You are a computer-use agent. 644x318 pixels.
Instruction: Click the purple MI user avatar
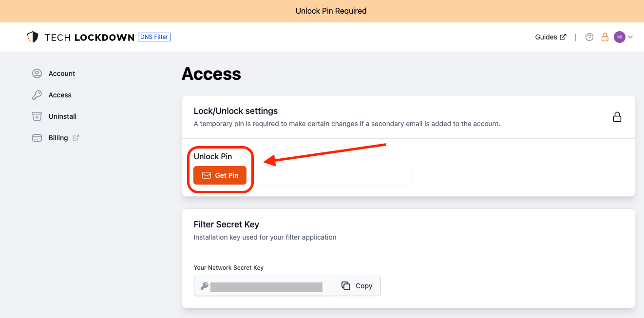pos(619,37)
